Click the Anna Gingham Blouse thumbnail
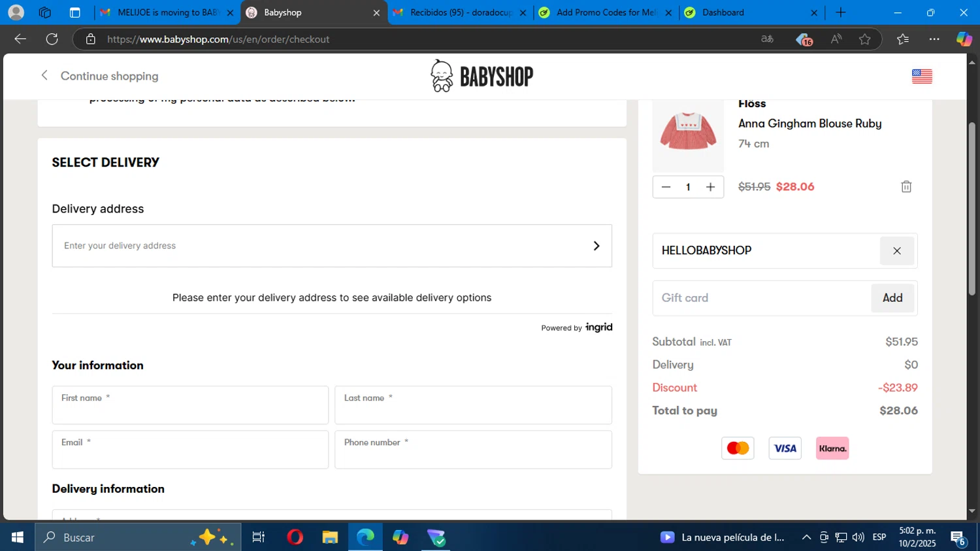 688,135
